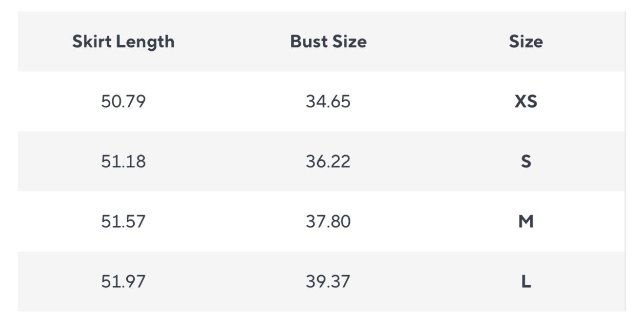Click the table's right edge divider line

(625, 161)
